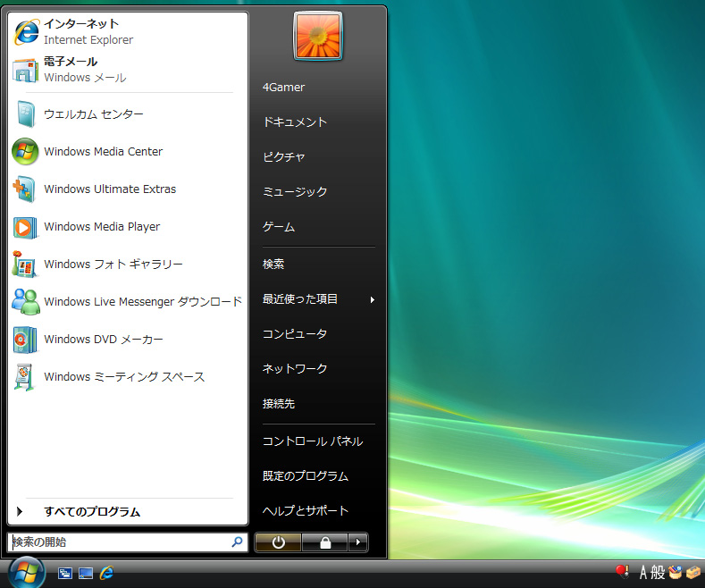The height and width of the screenshot is (588, 705).
Task: Open コンピュータ
Action: coord(295,333)
